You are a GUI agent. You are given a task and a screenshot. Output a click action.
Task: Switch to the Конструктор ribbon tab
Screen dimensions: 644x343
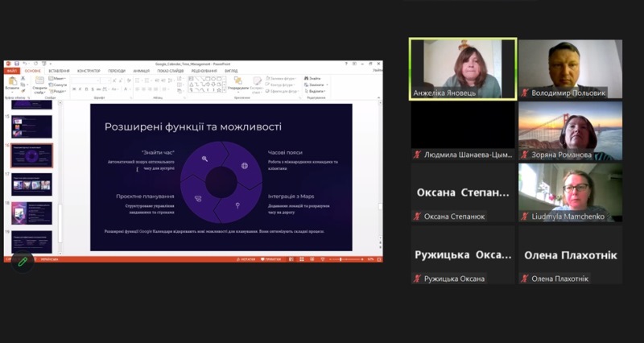tap(89, 71)
